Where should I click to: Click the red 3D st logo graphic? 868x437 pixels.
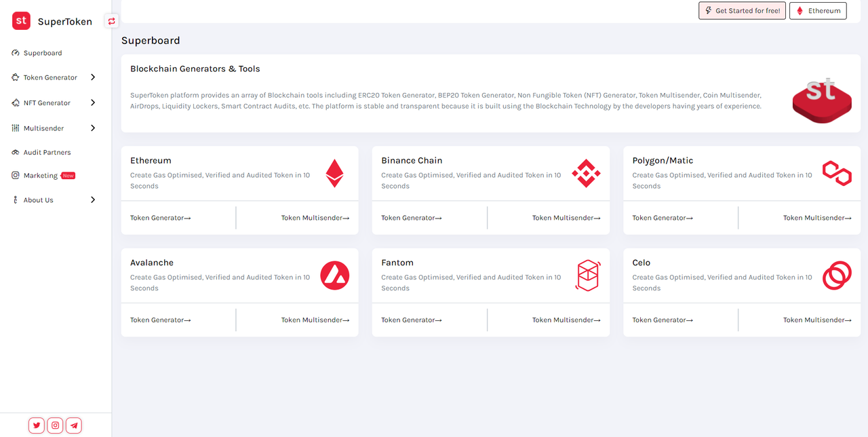pos(822,100)
